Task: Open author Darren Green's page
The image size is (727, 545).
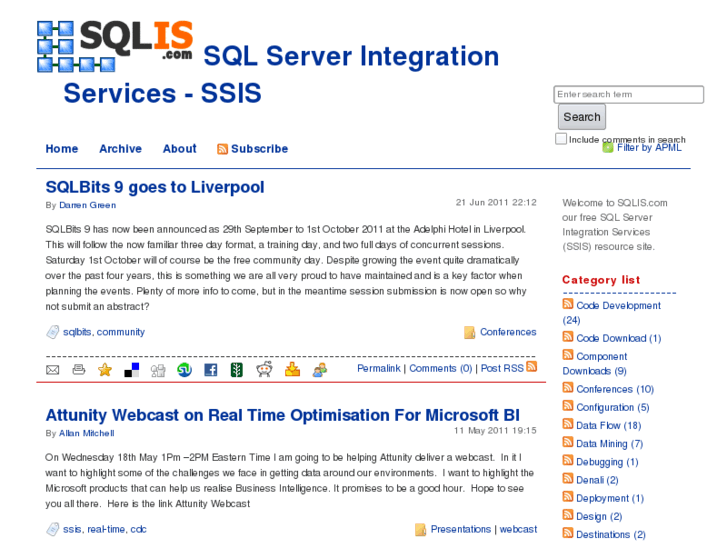Action: click(x=88, y=205)
